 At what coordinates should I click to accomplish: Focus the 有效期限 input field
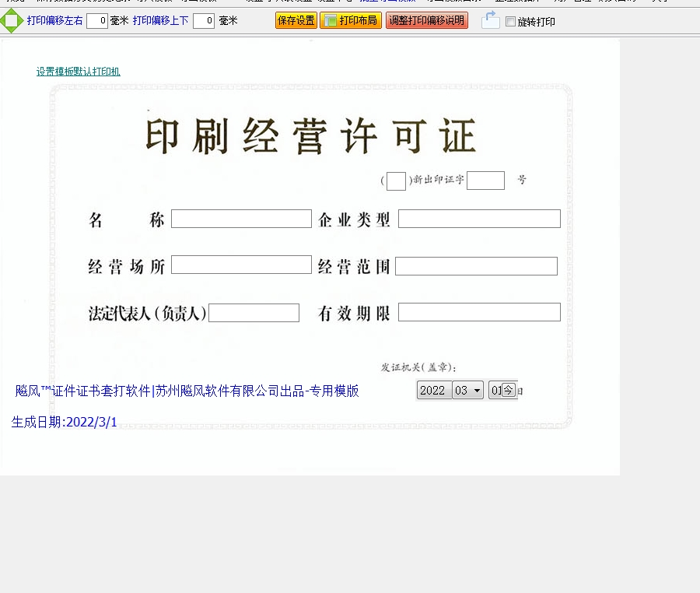(479, 312)
